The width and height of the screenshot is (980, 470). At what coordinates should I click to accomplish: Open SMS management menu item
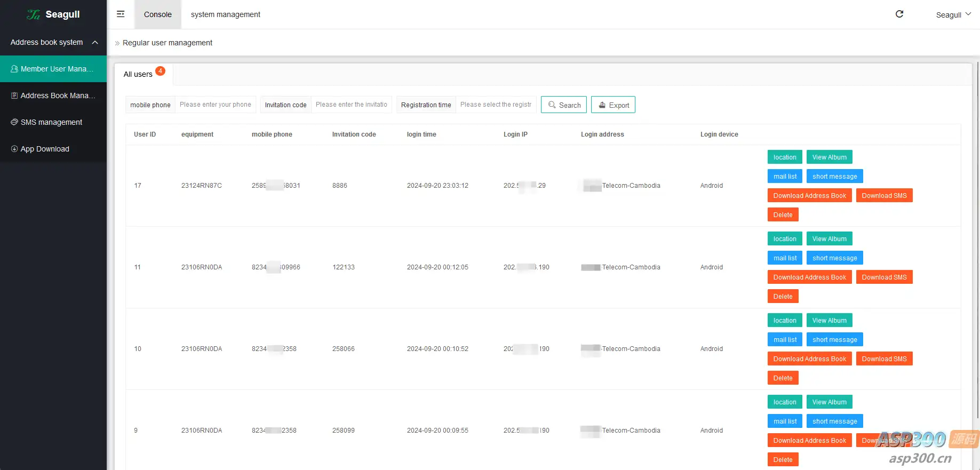[x=53, y=122]
